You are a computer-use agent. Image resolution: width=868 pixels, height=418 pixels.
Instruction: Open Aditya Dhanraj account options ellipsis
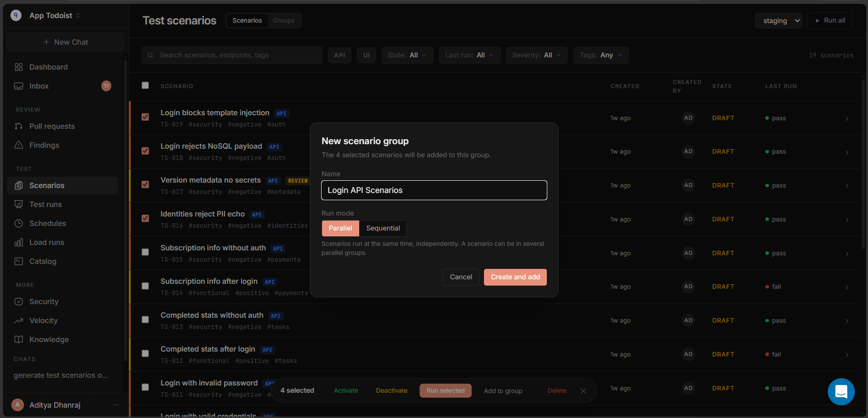pyautogui.click(x=116, y=405)
